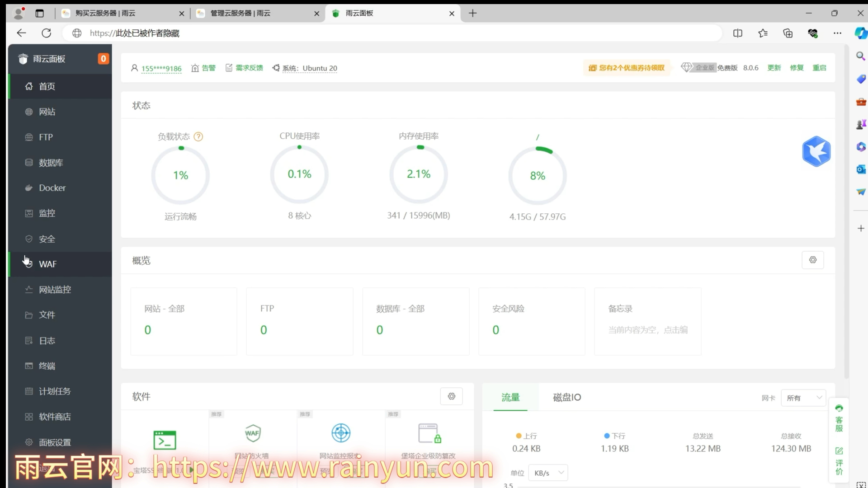Click the 8% disk usage gauge
868x488 pixels.
tap(538, 175)
